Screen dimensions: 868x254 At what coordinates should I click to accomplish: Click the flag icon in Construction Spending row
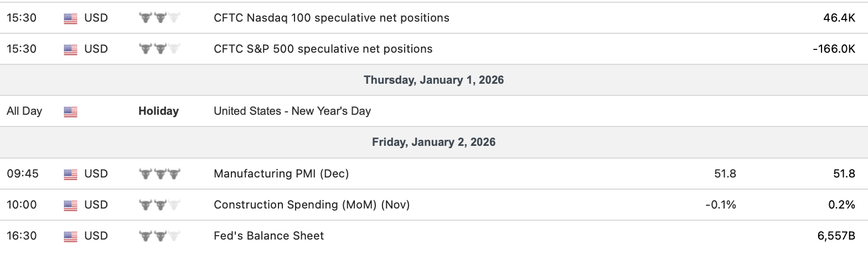[x=70, y=205]
